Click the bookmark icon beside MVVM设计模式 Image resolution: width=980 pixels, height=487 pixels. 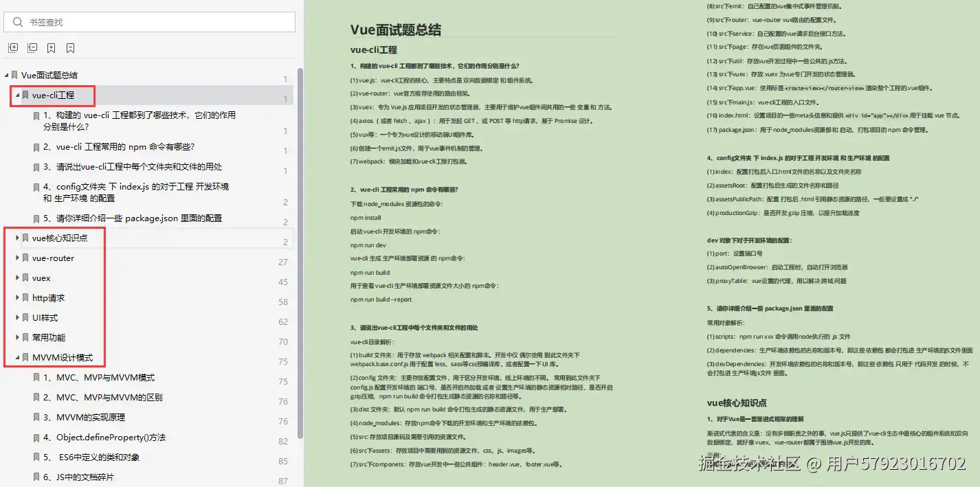coord(25,357)
